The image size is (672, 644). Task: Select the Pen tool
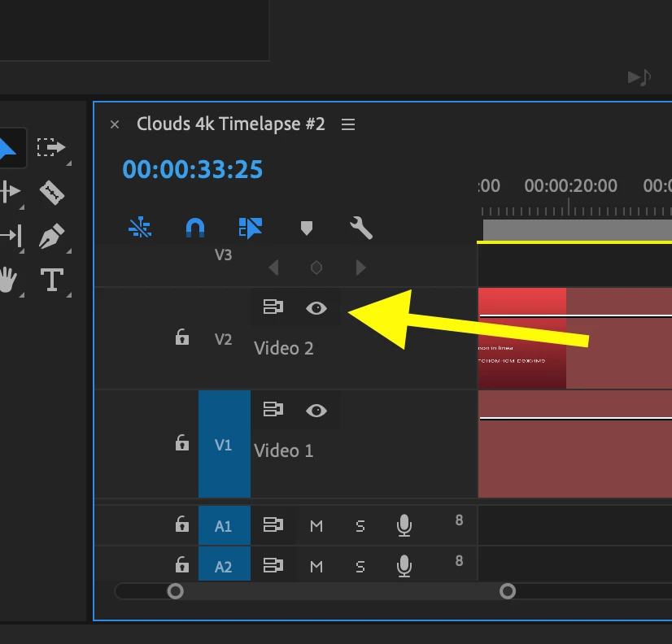pyautogui.click(x=51, y=236)
